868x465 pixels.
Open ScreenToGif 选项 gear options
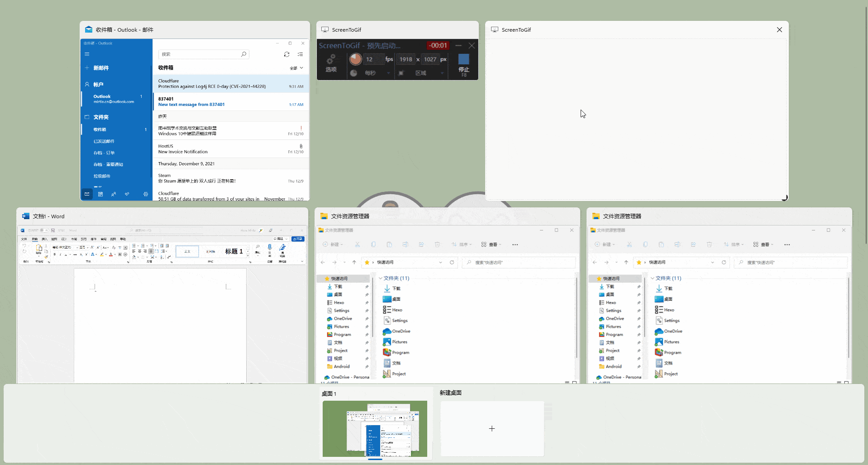coord(331,63)
